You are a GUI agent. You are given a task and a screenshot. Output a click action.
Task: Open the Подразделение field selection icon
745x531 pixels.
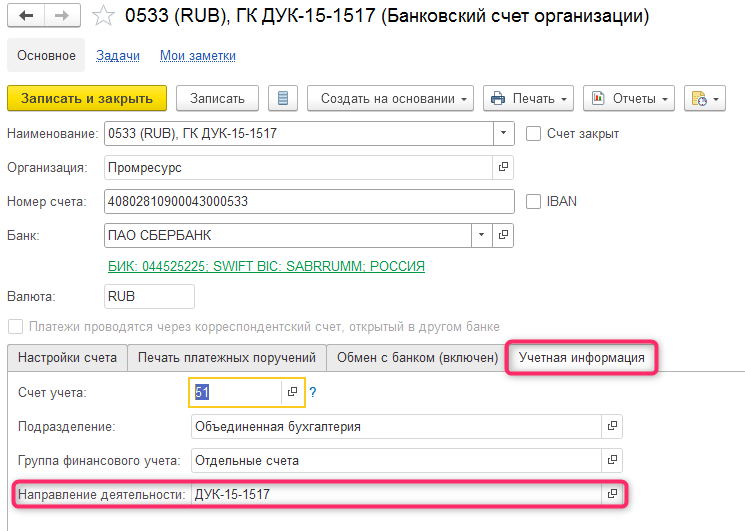[611, 427]
